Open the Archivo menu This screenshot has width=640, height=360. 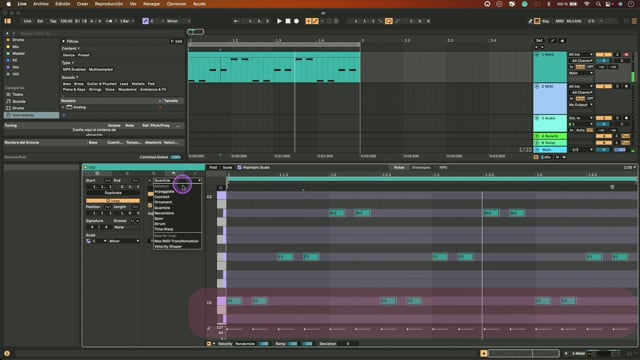click(40, 4)
